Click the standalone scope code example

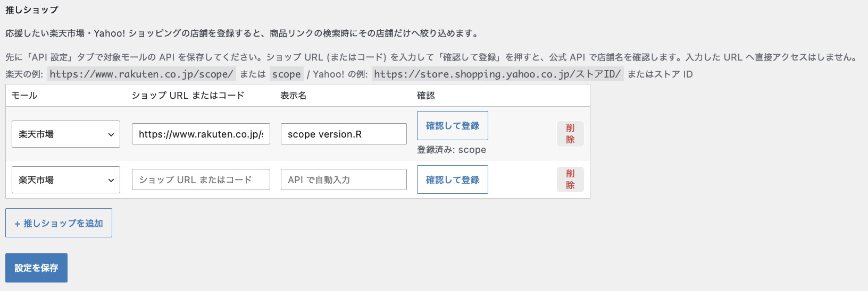point(287,74)
